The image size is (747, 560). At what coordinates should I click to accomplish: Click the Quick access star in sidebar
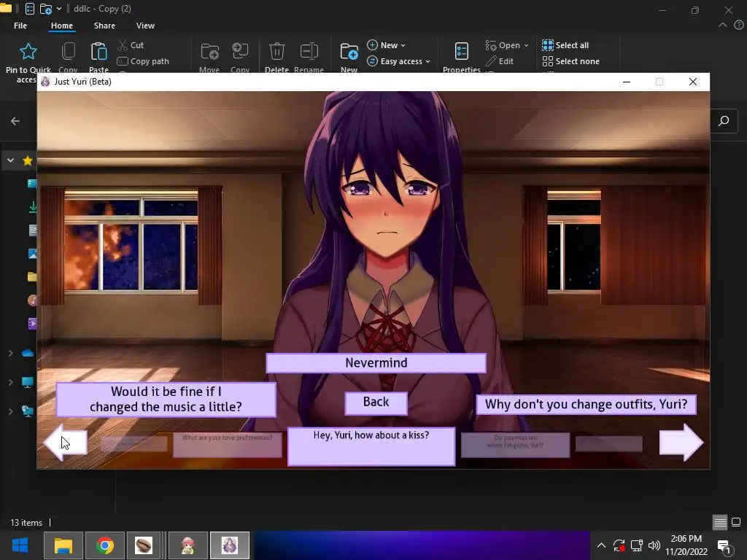(x=28, y=160)
